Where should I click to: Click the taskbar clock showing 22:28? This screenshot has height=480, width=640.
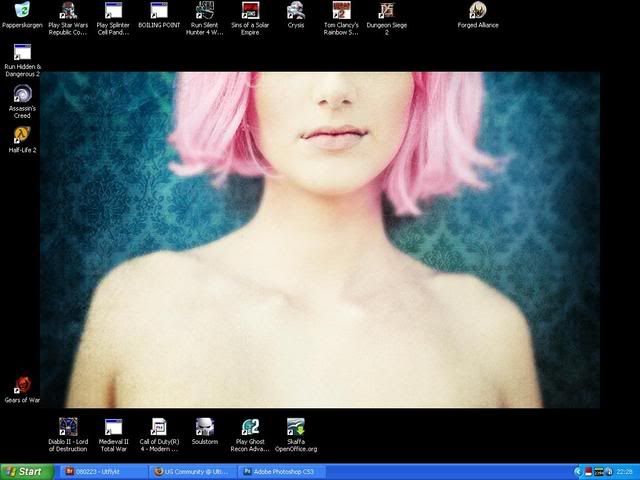click(x=624, y=472)
